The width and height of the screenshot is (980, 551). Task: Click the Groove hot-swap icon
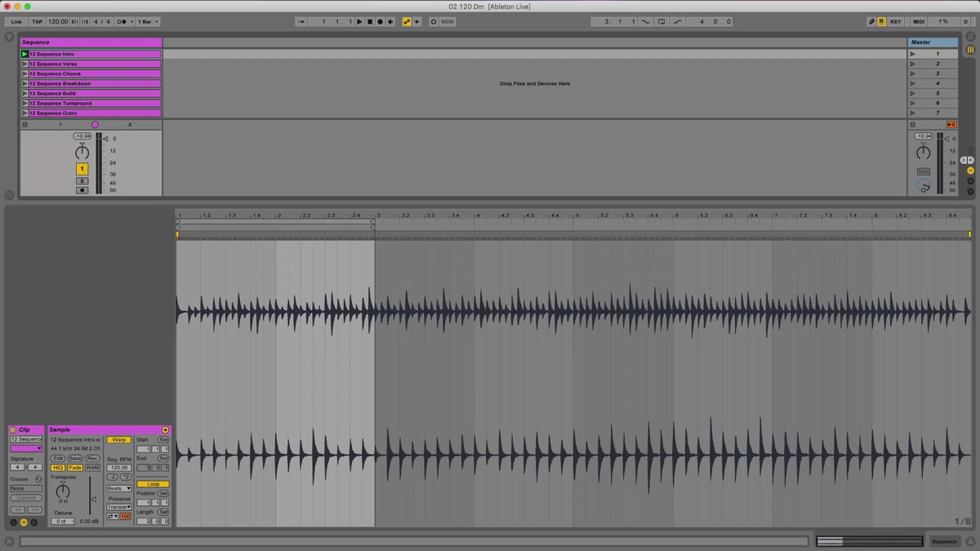coord(38,478)
